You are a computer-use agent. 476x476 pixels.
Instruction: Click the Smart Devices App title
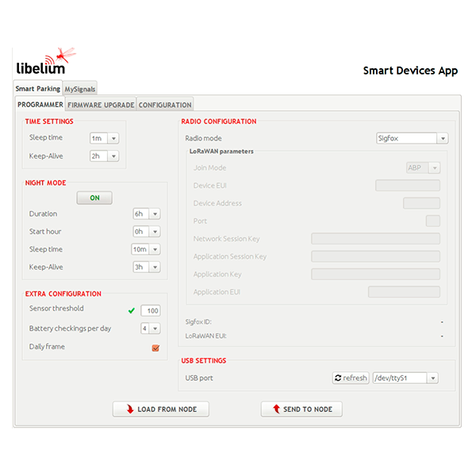coord(410,71)
